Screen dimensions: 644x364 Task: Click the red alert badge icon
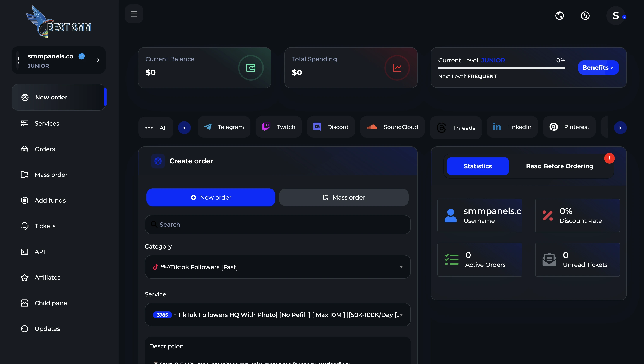(609, 158)
